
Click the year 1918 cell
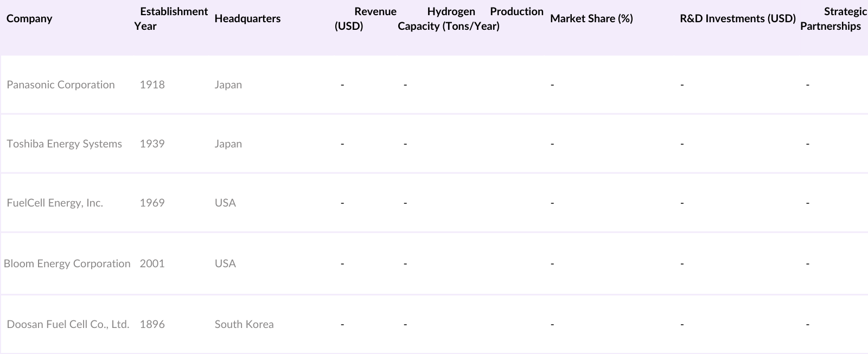(x=152, y=85)
